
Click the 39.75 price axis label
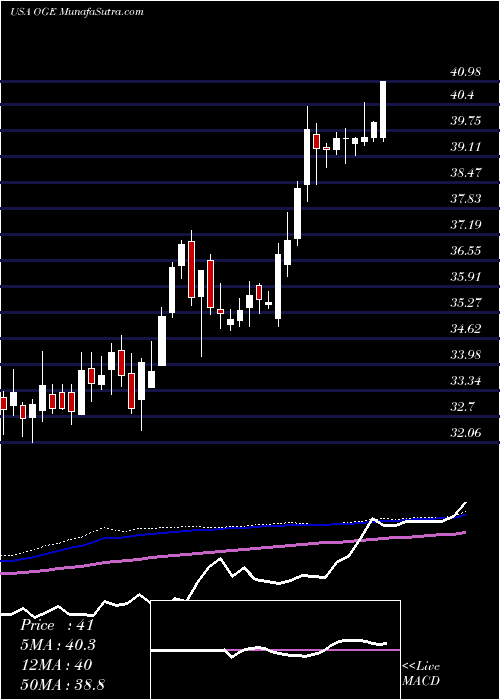(465, 121)
